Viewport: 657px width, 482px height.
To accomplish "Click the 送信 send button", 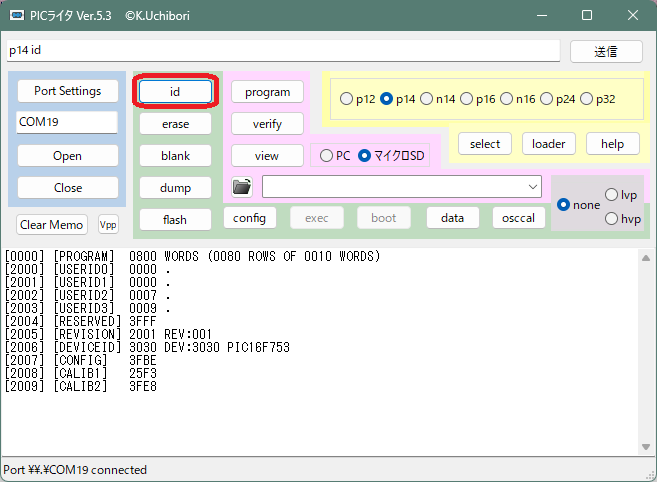I will 606,51.
